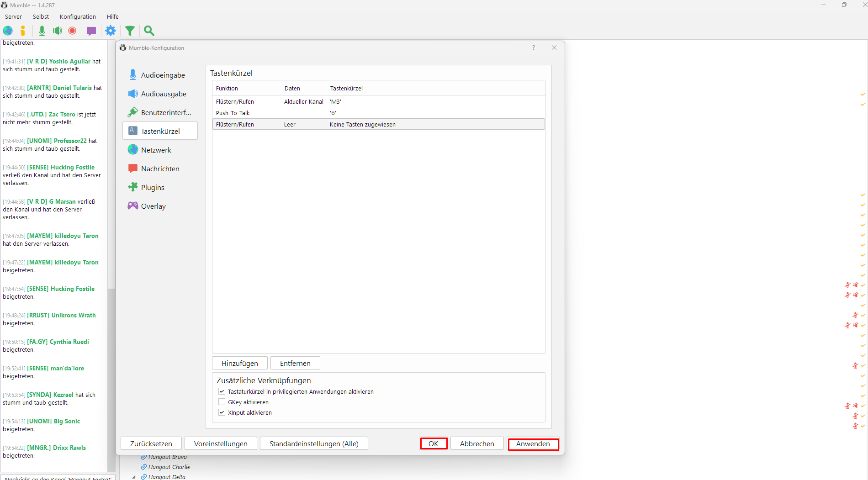Open the Hilfe menu
This screenshot has height=480, width=868.
(113, 16)
